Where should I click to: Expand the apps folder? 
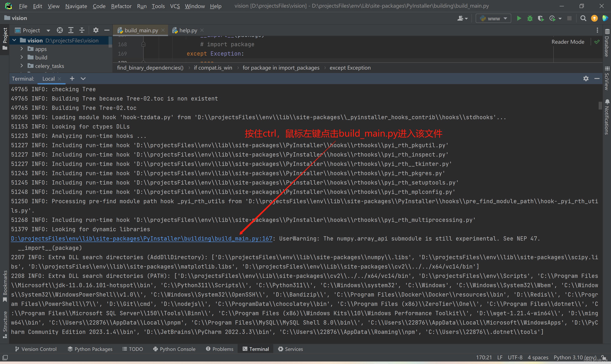[22, 49]
